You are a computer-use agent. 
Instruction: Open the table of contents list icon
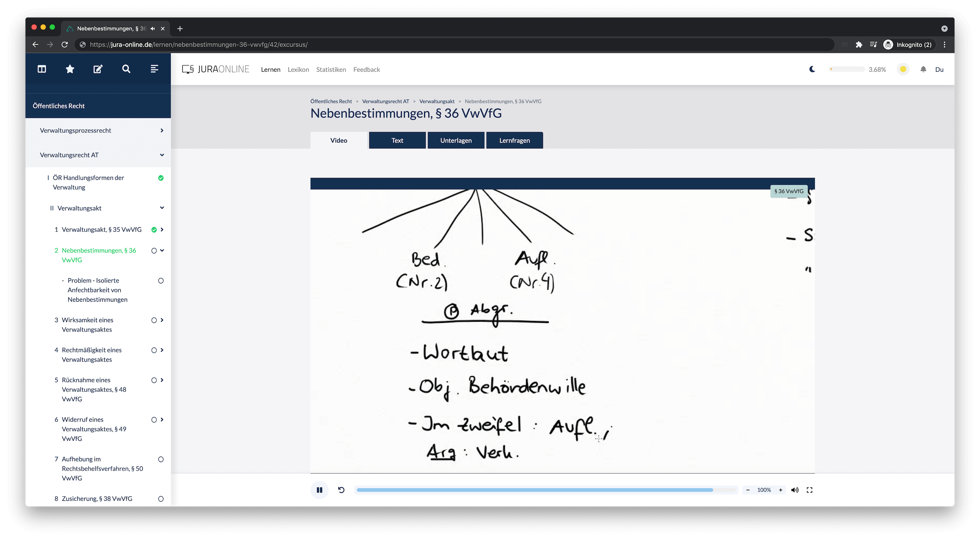154,69
